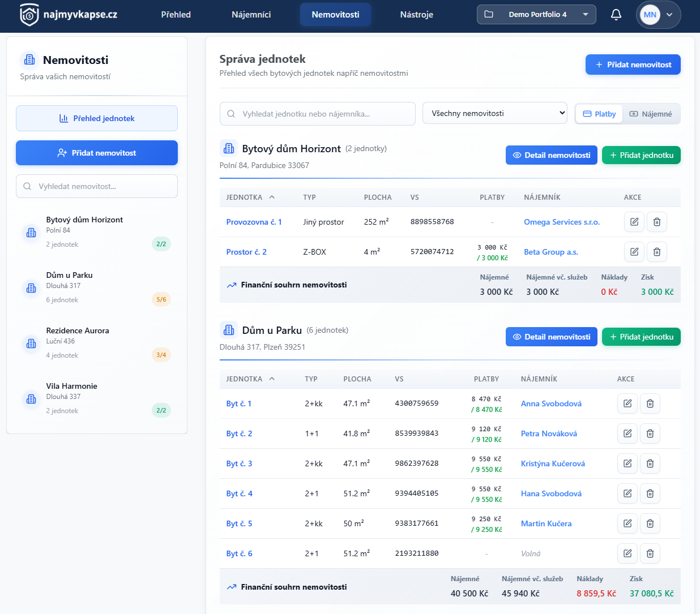Switch view to Nájemné toggle
700x614 pixels.
(651, 114)
